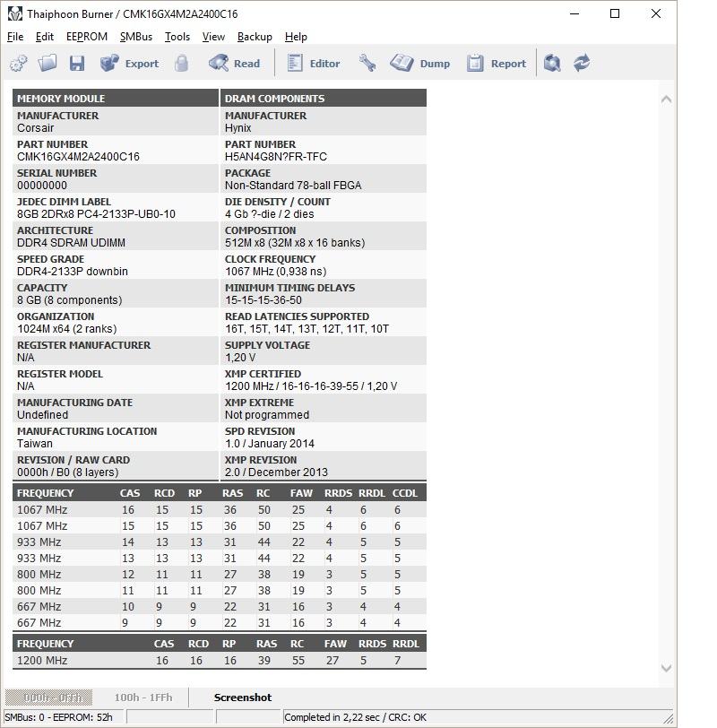This screenshot has width=717, height=728.
Task: Click composition 512M x8 value
Action: coord(295,243)
